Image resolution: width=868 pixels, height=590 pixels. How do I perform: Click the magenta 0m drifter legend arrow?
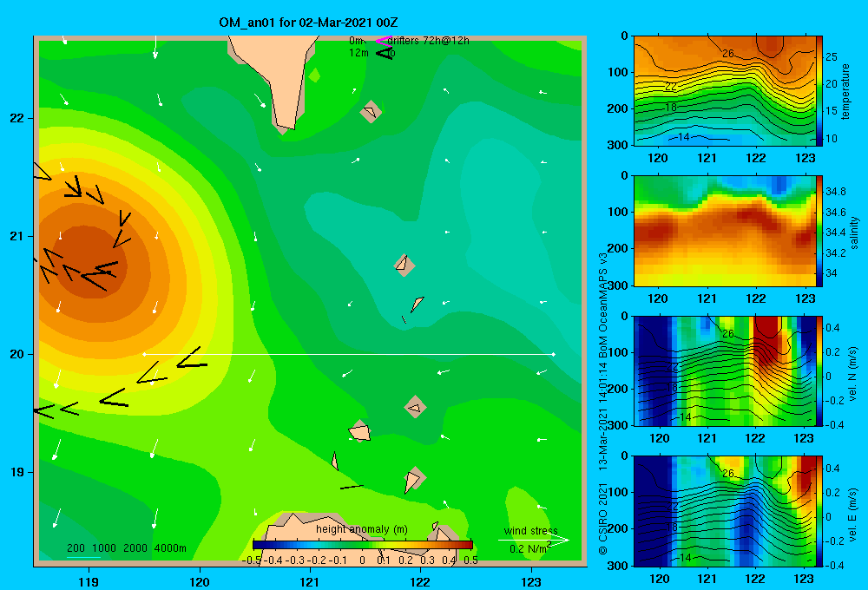coord(384,41)
